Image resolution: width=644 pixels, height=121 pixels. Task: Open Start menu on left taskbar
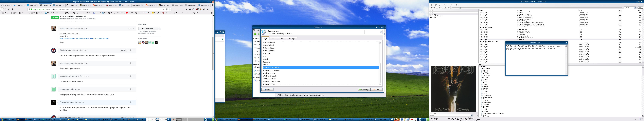pos(4,120)
